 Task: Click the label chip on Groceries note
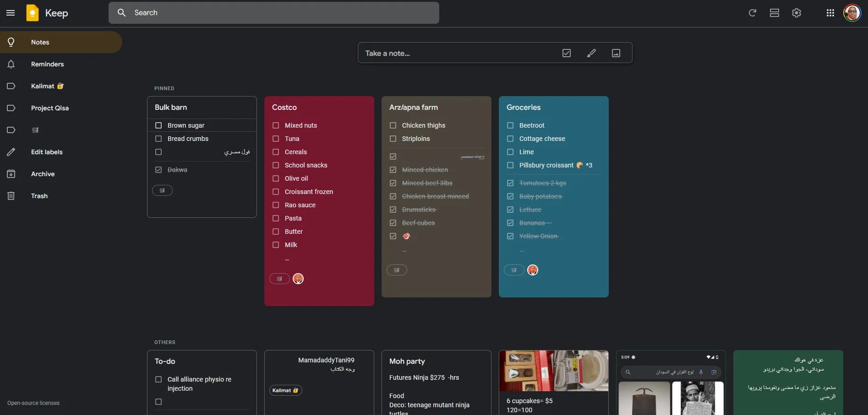click(x=514, y=270)
